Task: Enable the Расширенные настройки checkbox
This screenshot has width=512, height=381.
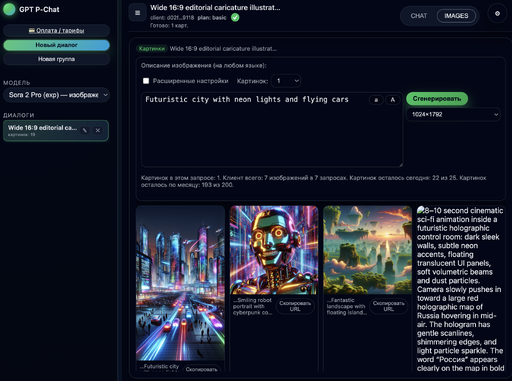Action: [x=146, y=81]
